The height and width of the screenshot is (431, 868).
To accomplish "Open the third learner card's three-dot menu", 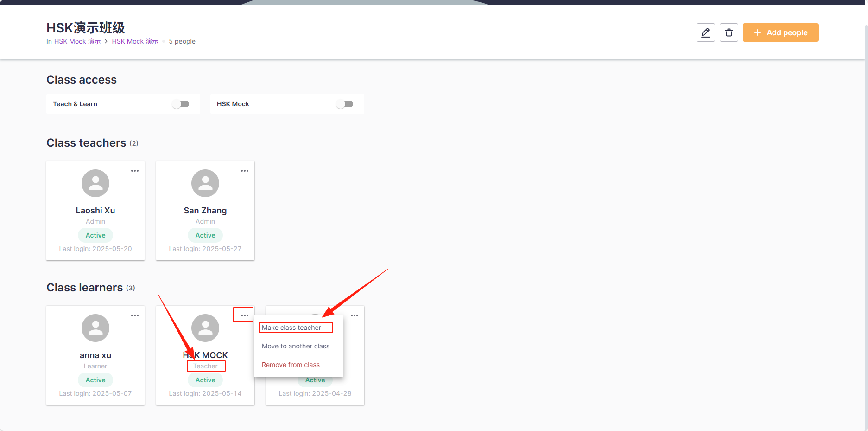I will click(x=355, y=315).
